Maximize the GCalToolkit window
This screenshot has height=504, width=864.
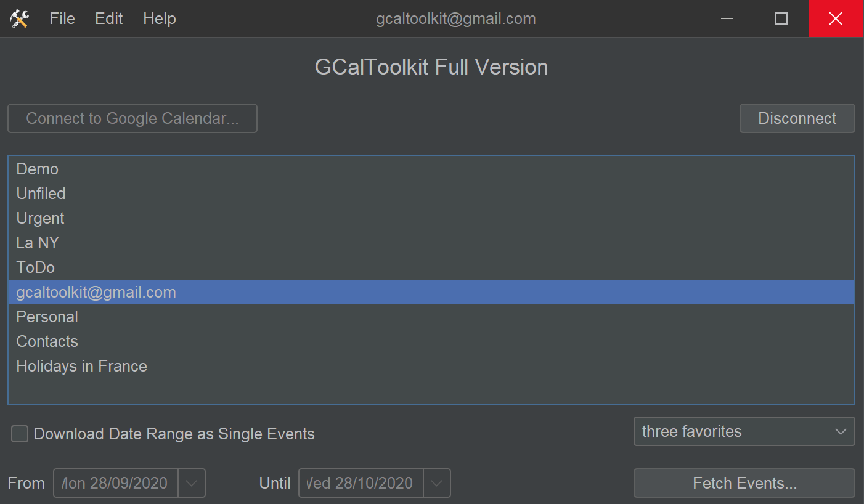781,18
